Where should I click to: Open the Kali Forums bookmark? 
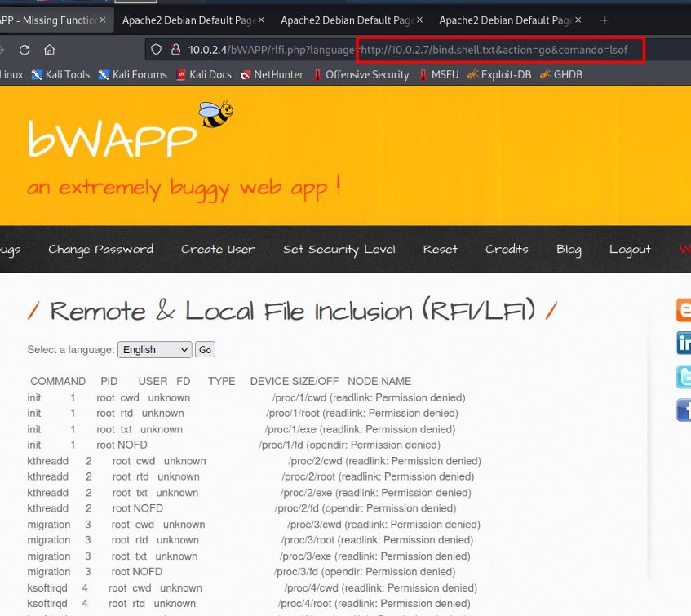pyautogui.click(x=133, y=74)
